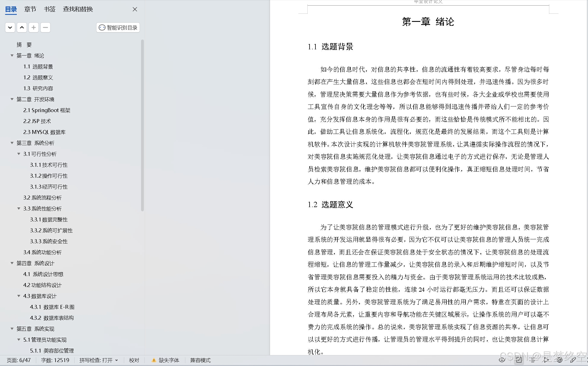The height and width of the screenshot is (366, 588).
Task: Click the plus promote level button
Action: [x=34, y=27]
